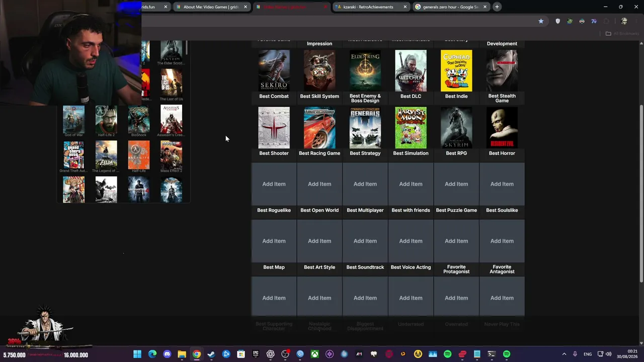Add an item for Best Soulslike
644x362 pixels.
[502, 184]
